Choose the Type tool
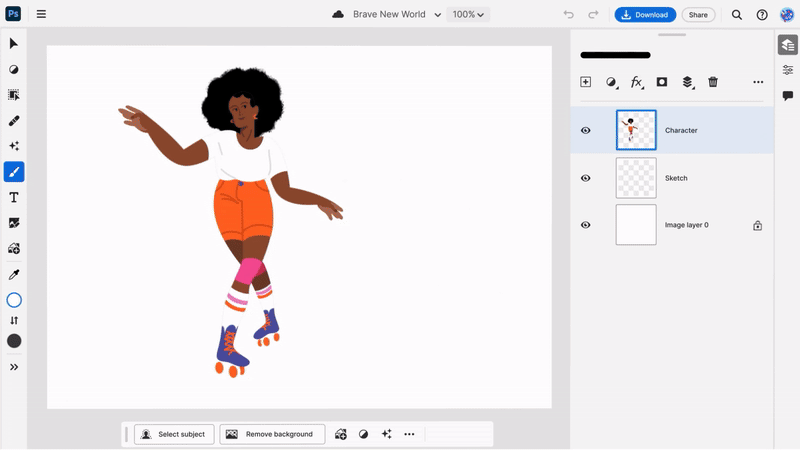This screenshot has width=800, height=450. 14,198
